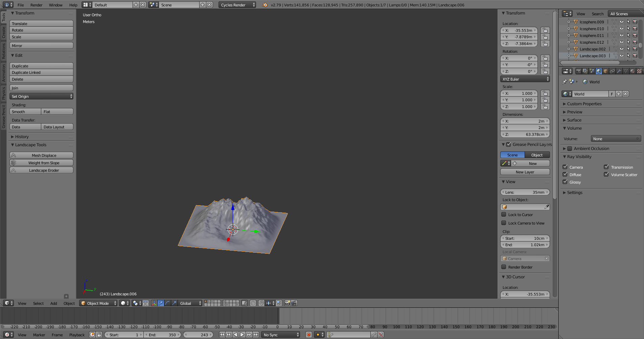This screenshot has height=339, width=644.
Task: Play the animation in reverse
Action: tap(235, 335)
